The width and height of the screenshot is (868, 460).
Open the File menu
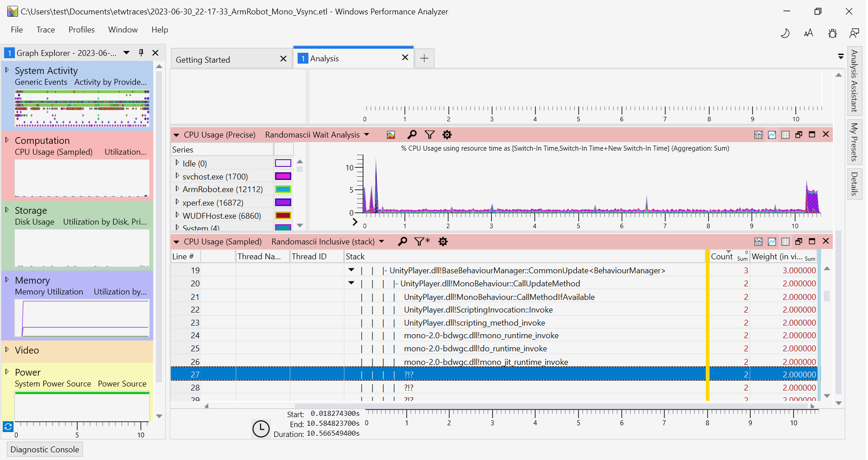coord(17,30)
